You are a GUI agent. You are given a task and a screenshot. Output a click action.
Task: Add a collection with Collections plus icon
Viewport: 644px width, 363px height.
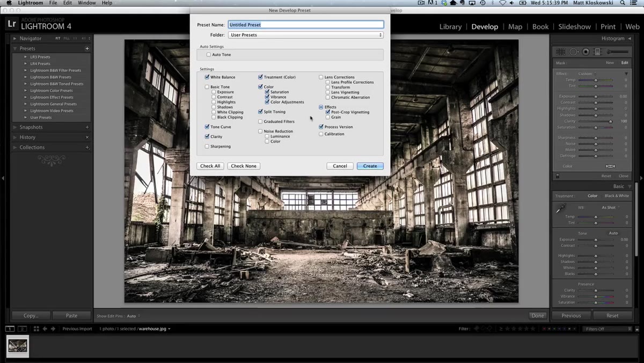click(x=87, y=148)
